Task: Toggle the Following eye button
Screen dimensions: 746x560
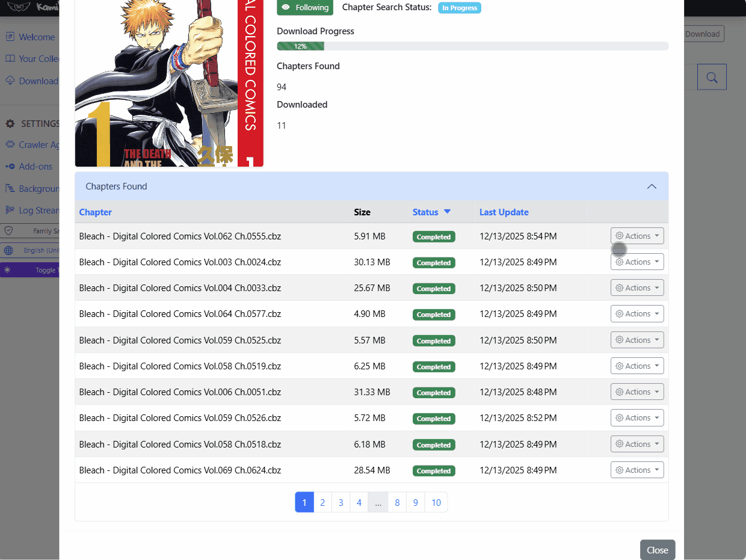Action: coord(305,7)
